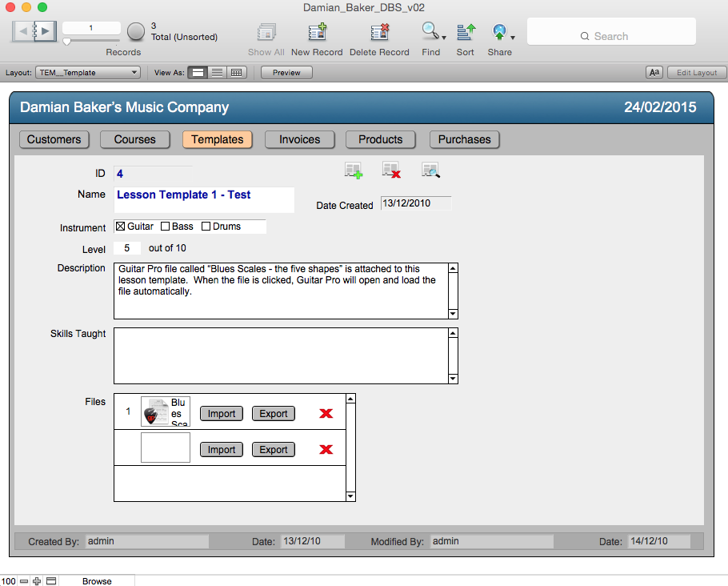728x586 pixels.
Task: Check the Bass instrument checkbox
Action: click(166, 227)
